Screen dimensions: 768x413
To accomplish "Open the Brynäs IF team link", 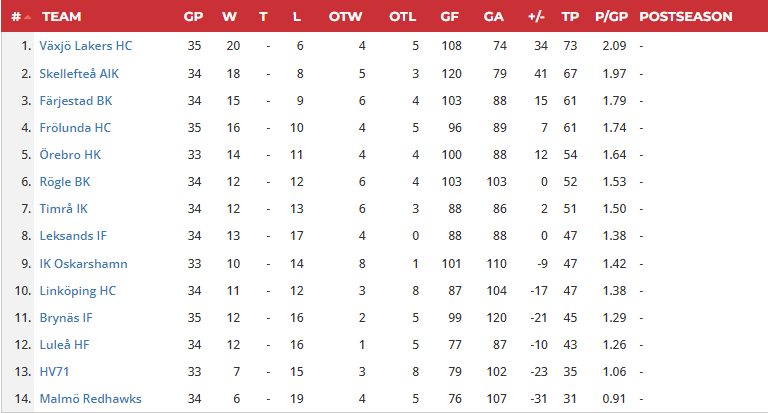I will coord(66,317).
